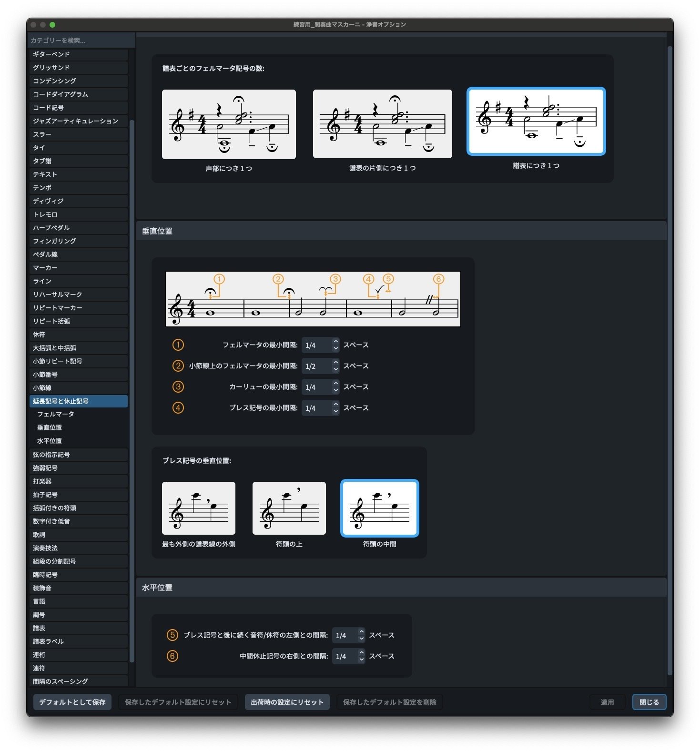
Task: Open the ギターベンド category
Action: 79,54
